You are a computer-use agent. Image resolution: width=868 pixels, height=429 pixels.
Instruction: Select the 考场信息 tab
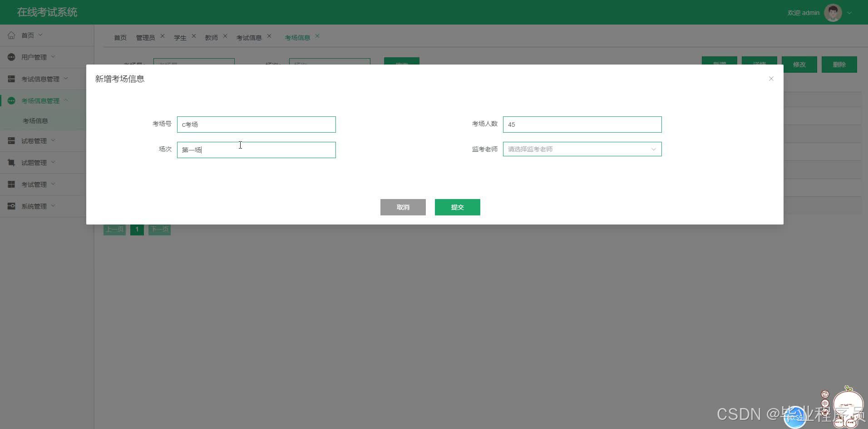coord(297,37)
